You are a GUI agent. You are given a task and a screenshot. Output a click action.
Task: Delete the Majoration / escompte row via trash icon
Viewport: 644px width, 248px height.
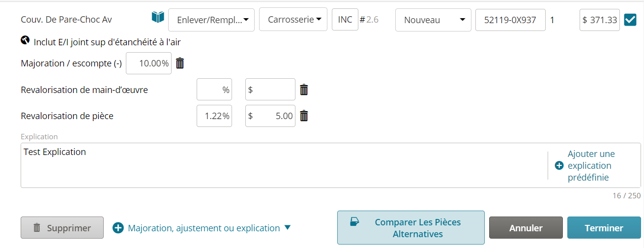[180, 63]
